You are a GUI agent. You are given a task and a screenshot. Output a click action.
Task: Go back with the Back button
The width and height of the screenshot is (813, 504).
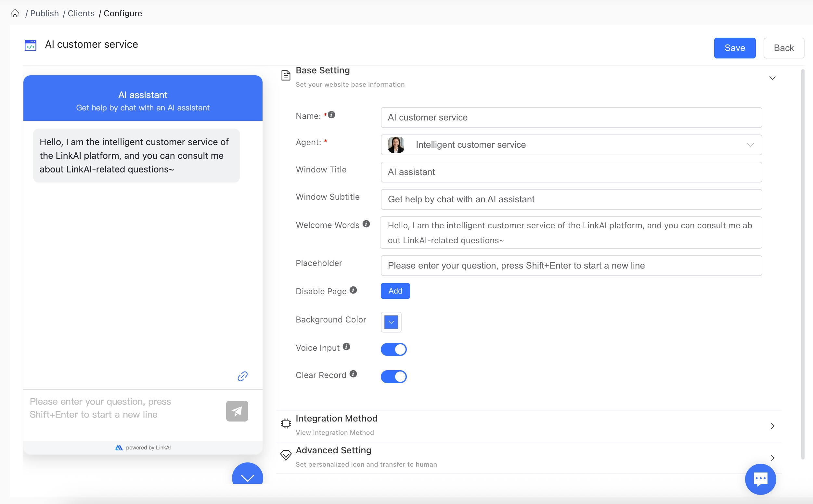point(784,48)
